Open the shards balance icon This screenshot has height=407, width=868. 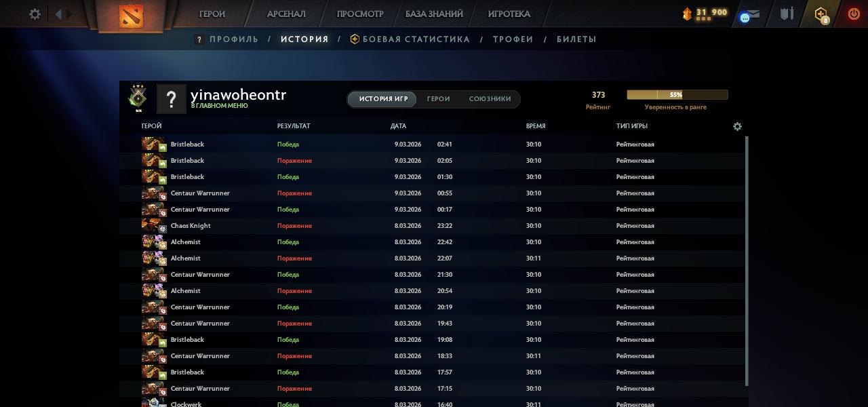tap(687, 14)
